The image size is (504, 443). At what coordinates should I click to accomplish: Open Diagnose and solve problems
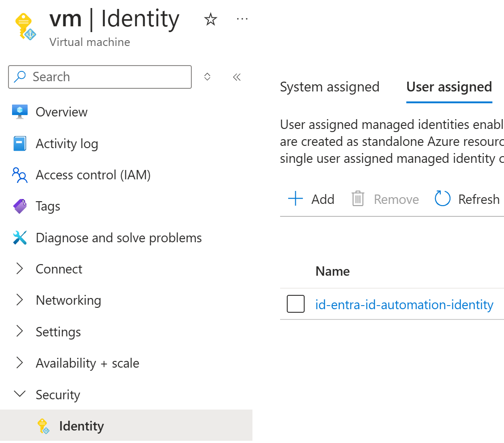click(119, 238)
